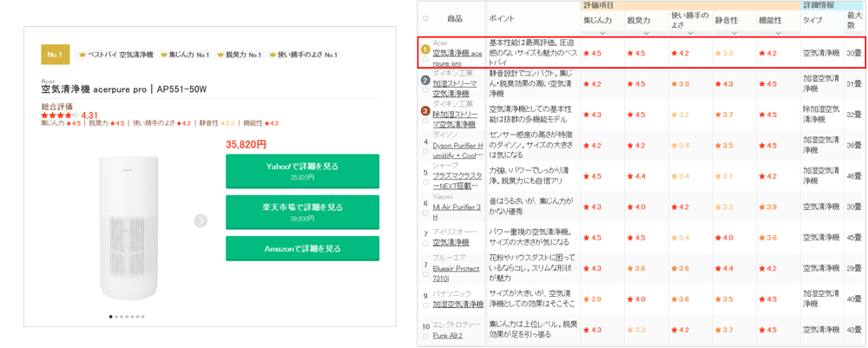This screenshot has width=868, height=348.
Task: Click the gold No.1 rank badge
Action: (56, 54)
